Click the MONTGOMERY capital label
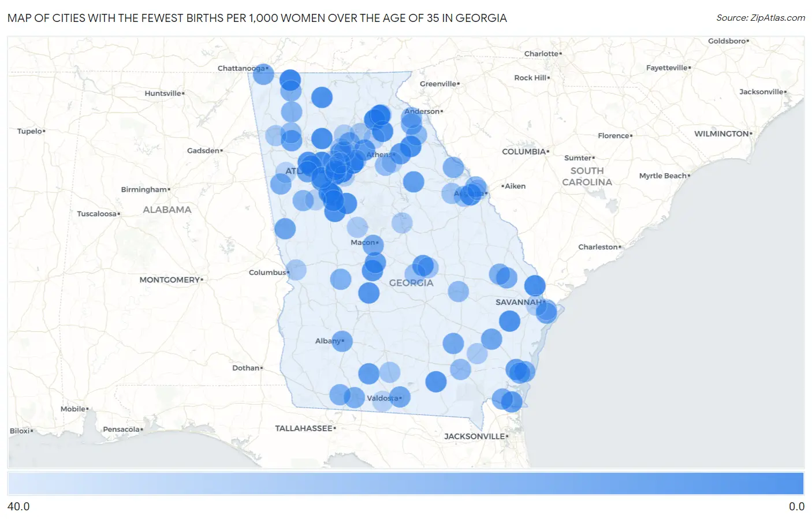Viewport: 812px width, 519px height. tap(170, 280)
